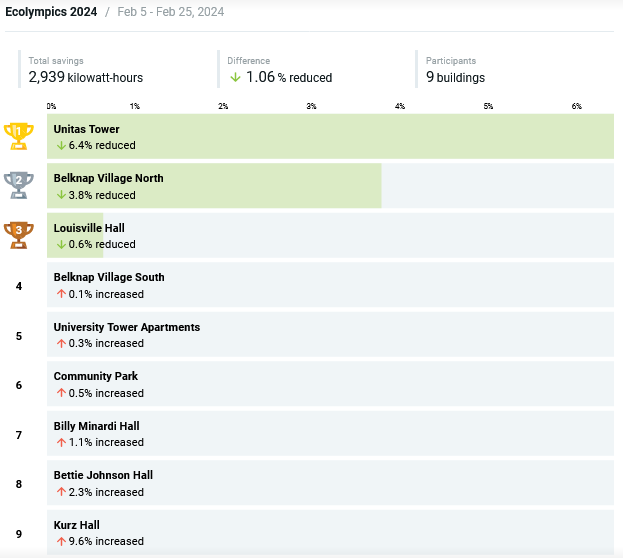623x558 pixels.
Task: Open the Ecolympics 2024 title link
Action: (x=51, y=12)
